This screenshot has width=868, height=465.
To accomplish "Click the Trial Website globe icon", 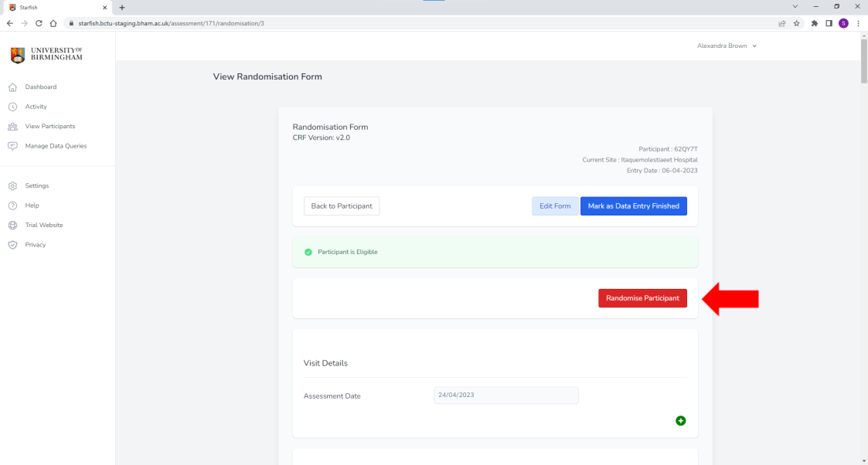I will [12, 226].
